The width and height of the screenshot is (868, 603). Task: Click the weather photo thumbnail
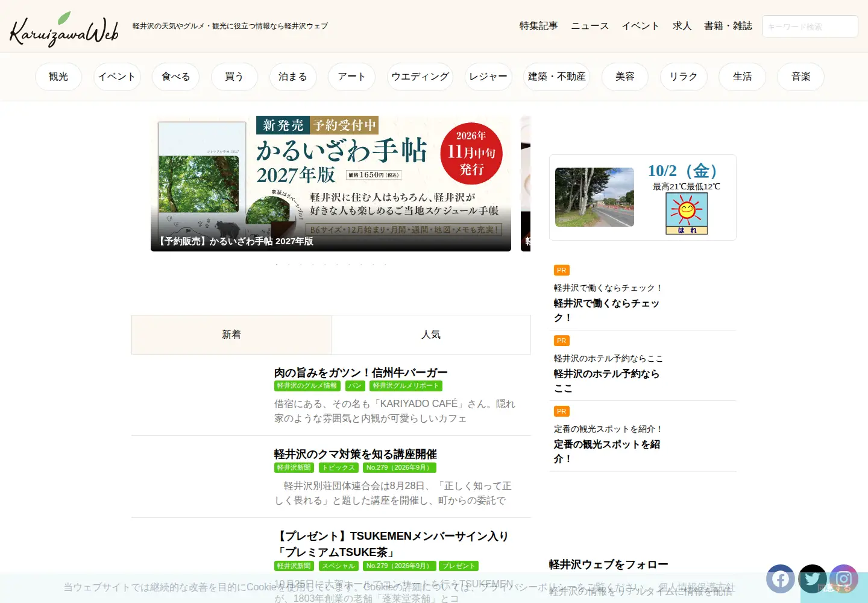tap(594, 197)
